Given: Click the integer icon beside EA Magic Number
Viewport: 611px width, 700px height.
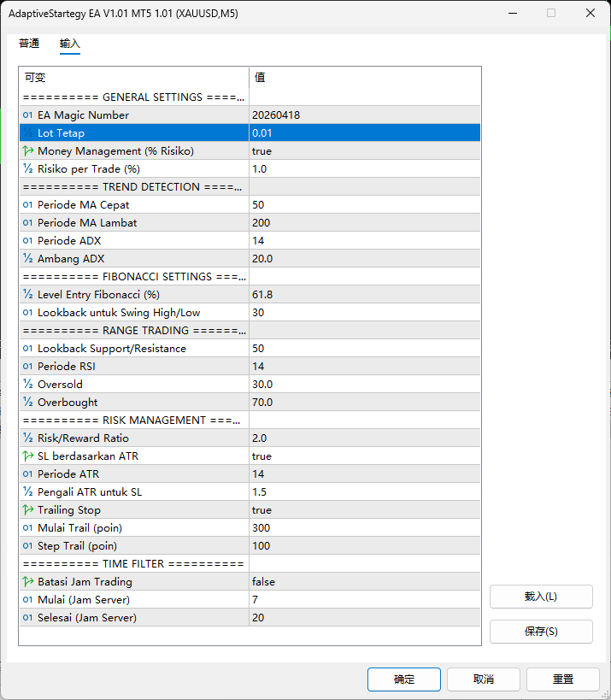Looking at the screenshot, I should pos(27,115).
